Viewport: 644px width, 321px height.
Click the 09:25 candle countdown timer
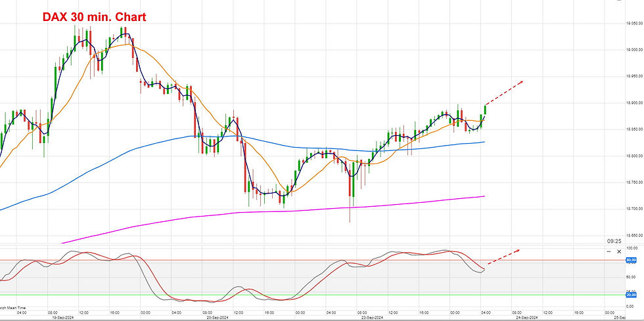point(614,241)
